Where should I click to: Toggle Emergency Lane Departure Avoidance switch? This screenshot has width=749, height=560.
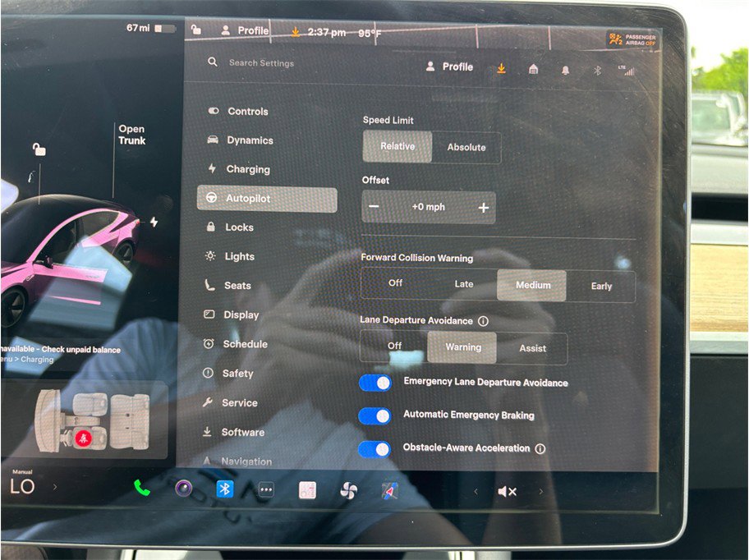(x=375, y=383)
